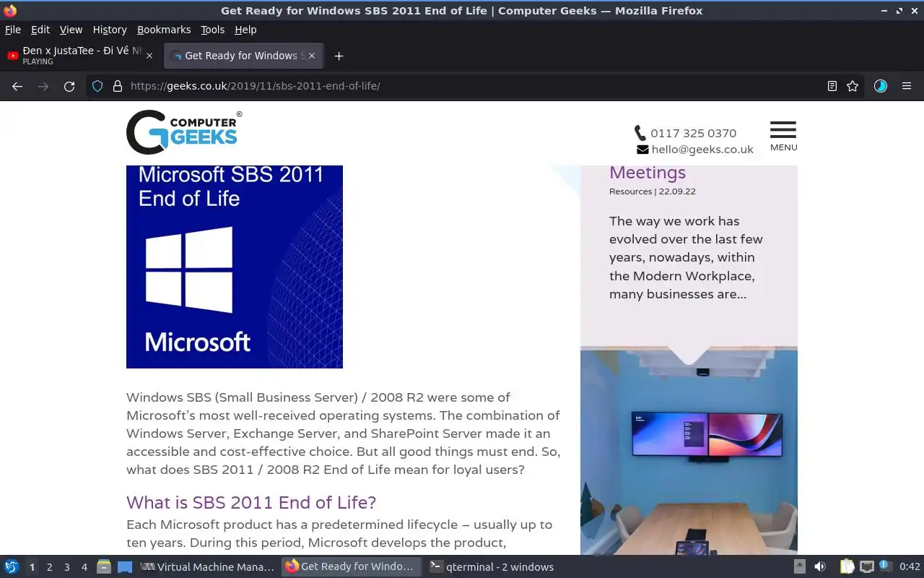
Task: Click the Microsoft SBS 2011 End of Life image
Action: (x=235, y=267)
